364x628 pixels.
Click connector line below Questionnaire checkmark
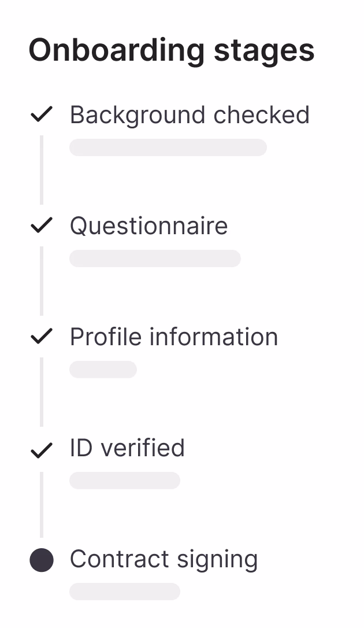coord(42,280)
